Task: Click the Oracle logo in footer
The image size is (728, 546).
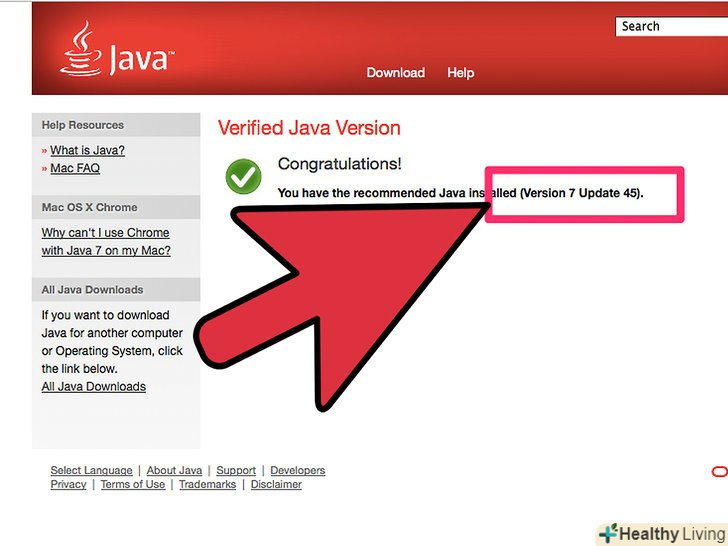Action: (720, 472)
